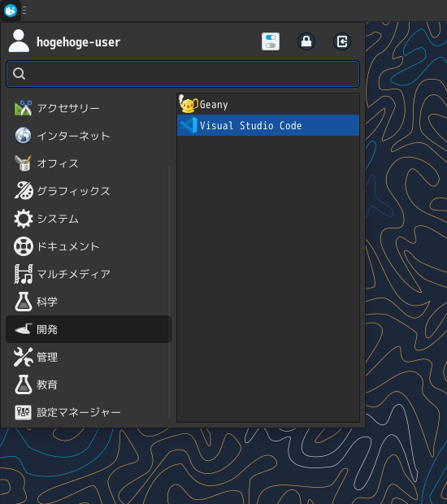Open the ドキュメント category
The height and width of the screenshot is (504, 447).
click(89, 246)
